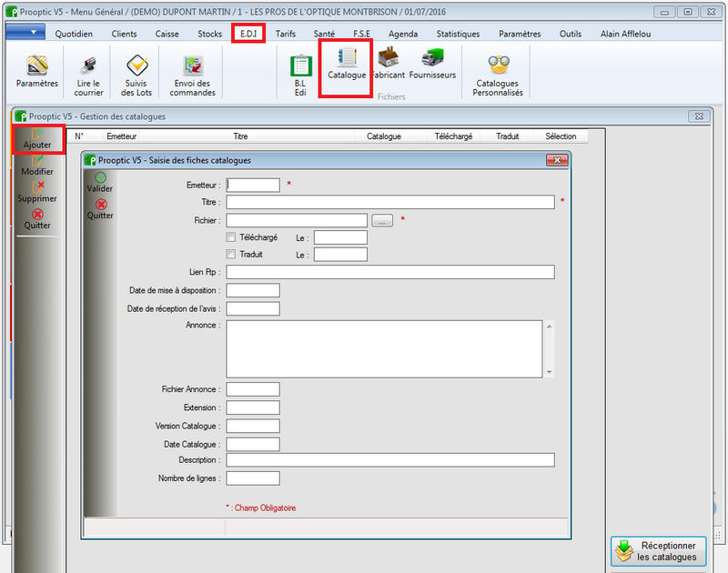
Task: Click Envoi des commandes icon
Action: click(192, 75)
